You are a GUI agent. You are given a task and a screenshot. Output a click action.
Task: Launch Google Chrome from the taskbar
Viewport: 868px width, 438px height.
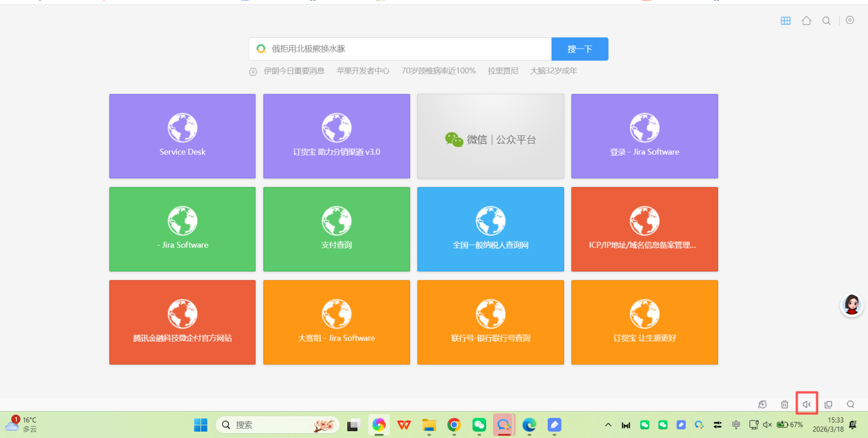click(454, 425)
